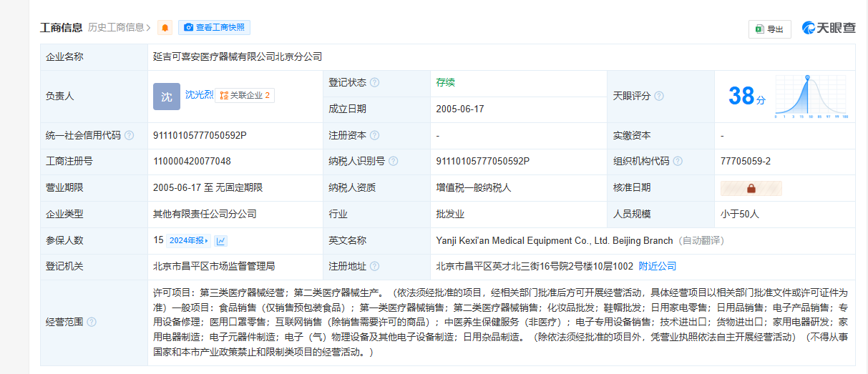
Task: Click the score distribution curve chart
Action: click(x=811, y=96)
